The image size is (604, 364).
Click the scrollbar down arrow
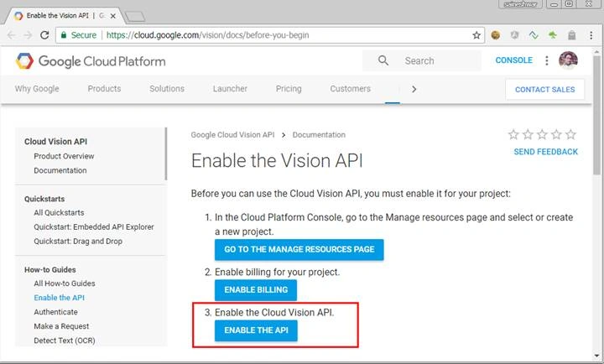click(x=596, y=356)
